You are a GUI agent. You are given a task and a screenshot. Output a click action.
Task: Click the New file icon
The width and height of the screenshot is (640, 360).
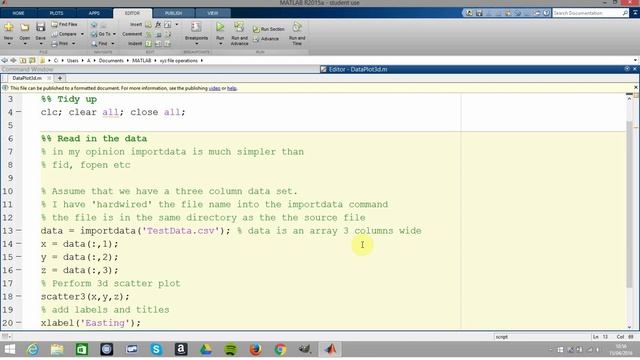9,28
